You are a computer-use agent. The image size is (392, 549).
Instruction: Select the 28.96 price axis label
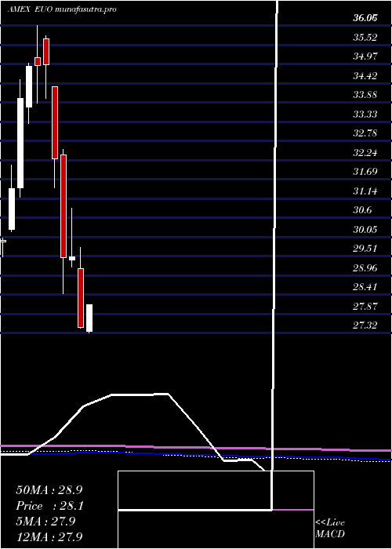coord(365,268)
